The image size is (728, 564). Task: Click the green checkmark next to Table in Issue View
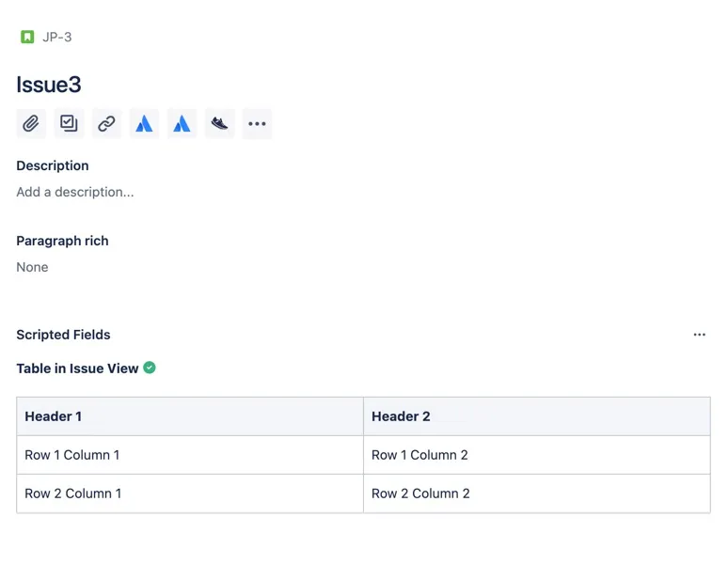click(150, 368)
